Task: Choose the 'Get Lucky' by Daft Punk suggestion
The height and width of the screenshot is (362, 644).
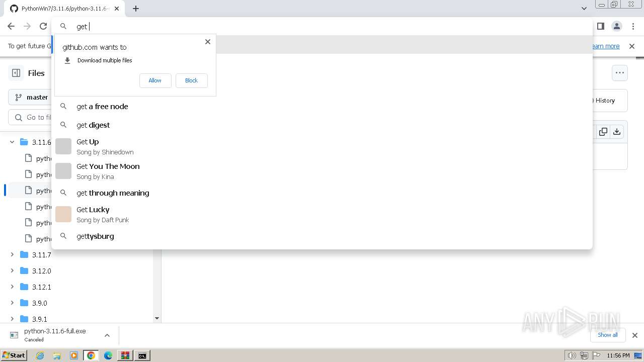Action: coord(322,214)
